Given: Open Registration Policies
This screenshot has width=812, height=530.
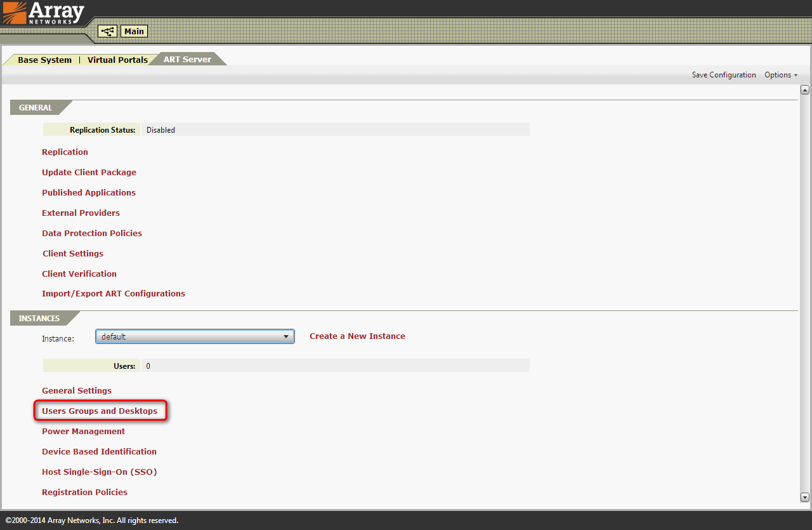Looking at the screenshot, I should [84, 493].
